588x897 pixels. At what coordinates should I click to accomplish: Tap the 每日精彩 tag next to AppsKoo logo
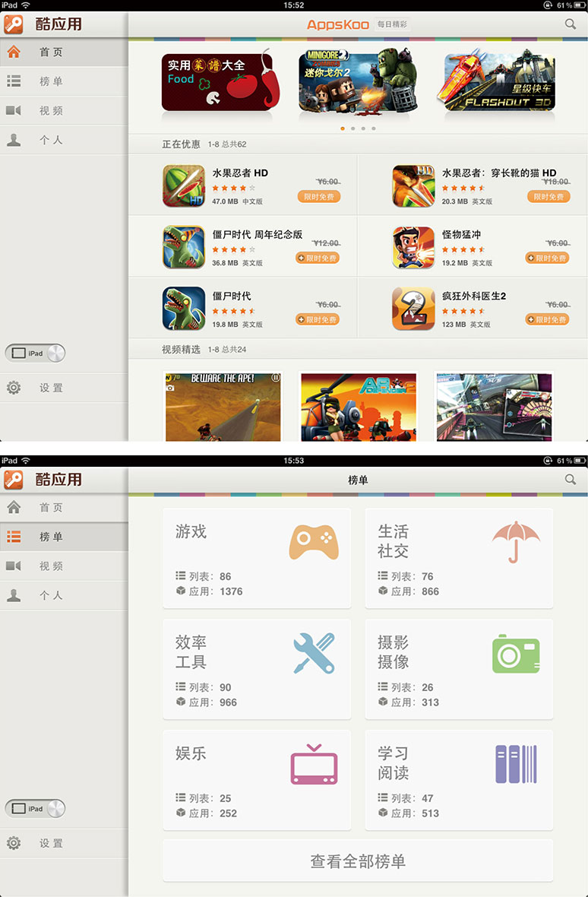tap(392, 24)
